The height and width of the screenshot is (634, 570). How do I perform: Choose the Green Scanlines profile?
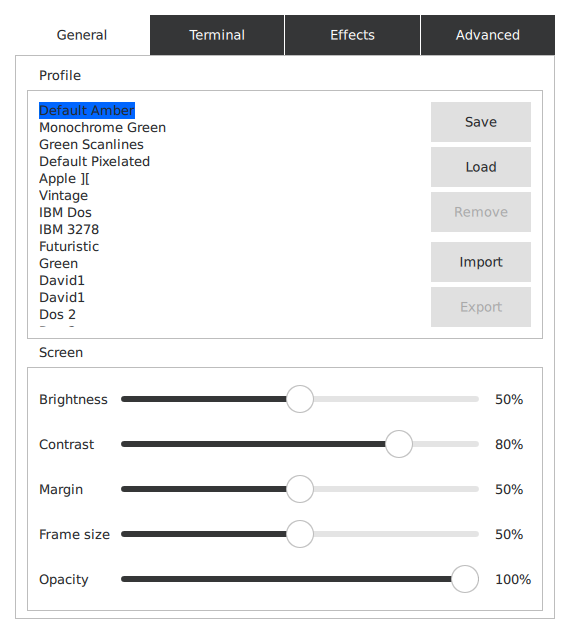[x=91, y=145]
